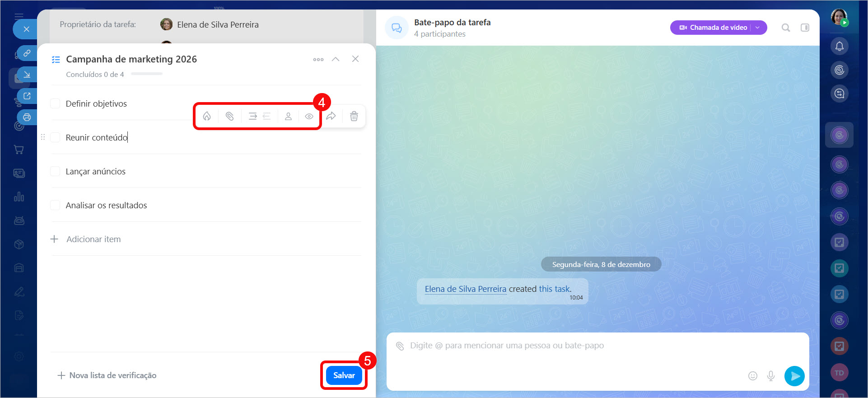Tick the 'Analisar os resultados' checkbox
This screenshot has height=398, width=868.
55,205
